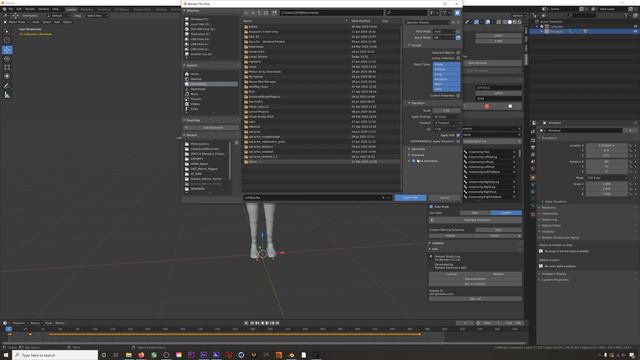Open the Object Mode dropdown in viewport header

(17, 22)
